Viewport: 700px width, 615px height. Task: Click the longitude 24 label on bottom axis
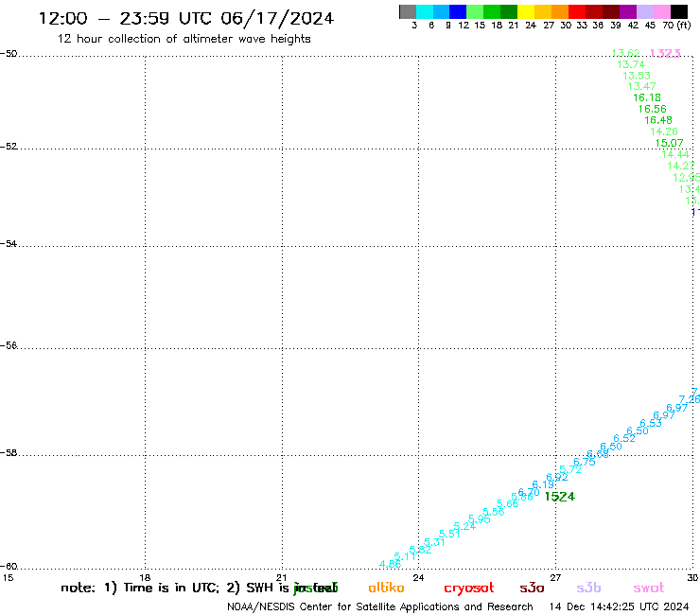(x=418, y=577)
